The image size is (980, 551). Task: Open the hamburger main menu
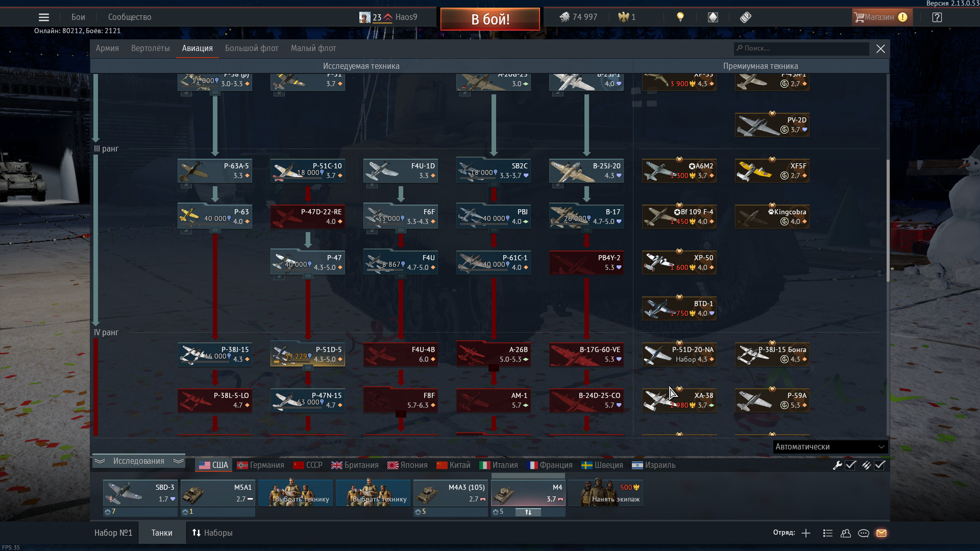[44, 17]
